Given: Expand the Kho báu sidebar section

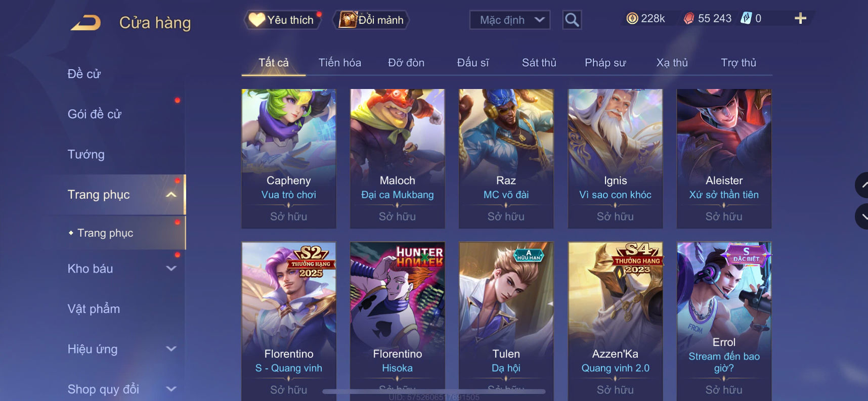Looking at the screenshot, I should (x=171, y=269).
